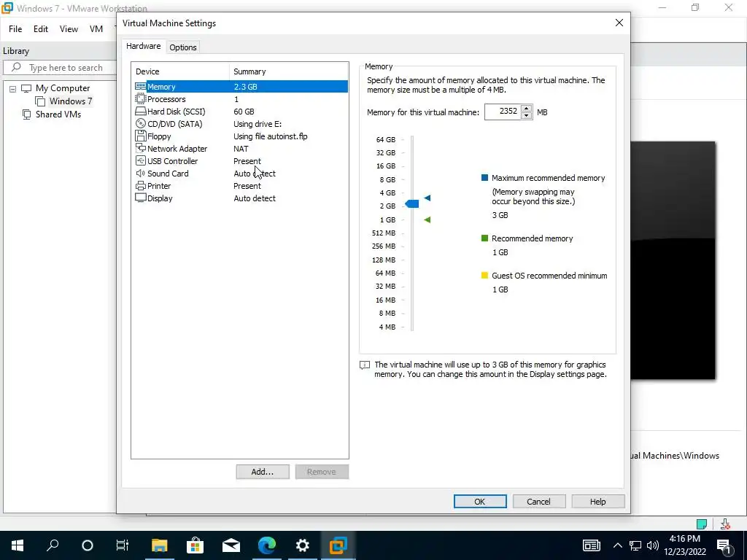Click Add... to add hardware
Screen dimensions: 747x560
[x=263, y=472]
